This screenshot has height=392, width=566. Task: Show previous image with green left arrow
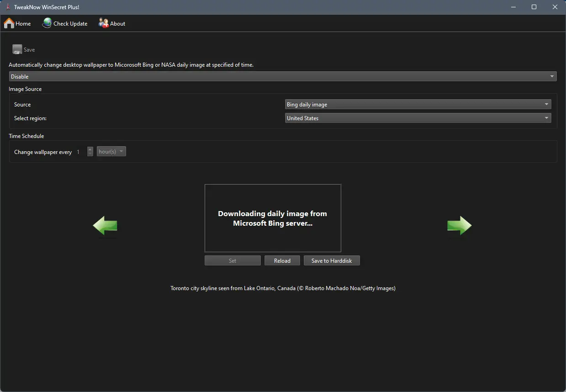tap(105, 225)
